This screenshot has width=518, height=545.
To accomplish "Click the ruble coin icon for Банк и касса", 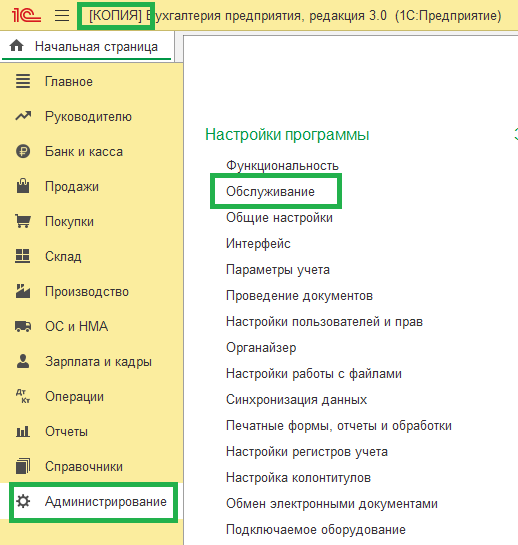I will pos(23,151).
